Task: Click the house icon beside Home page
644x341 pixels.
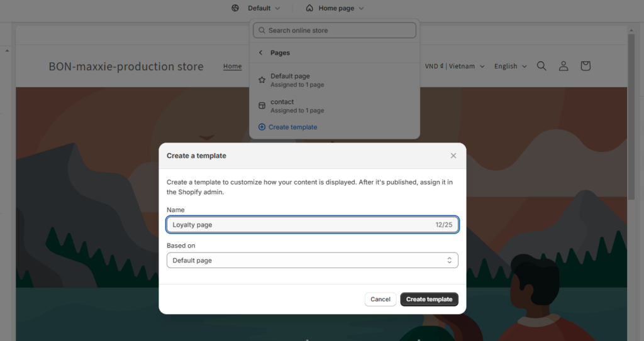Action: coord(309,8)
